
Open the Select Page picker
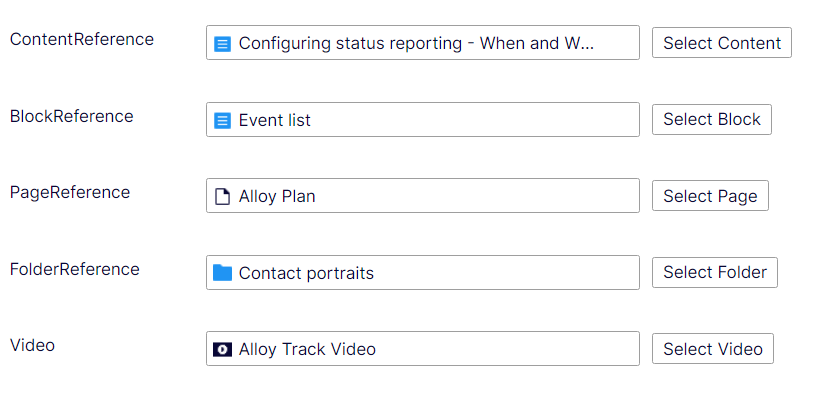[710, 195]
